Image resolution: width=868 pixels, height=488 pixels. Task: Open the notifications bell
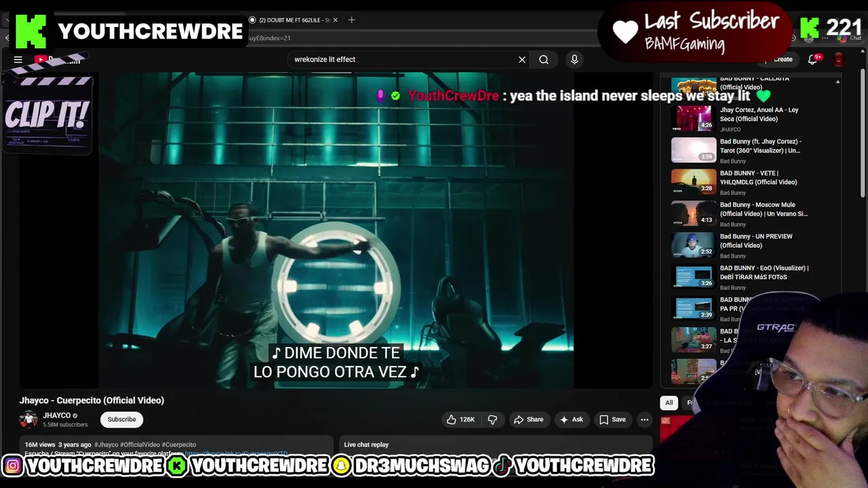812,60
